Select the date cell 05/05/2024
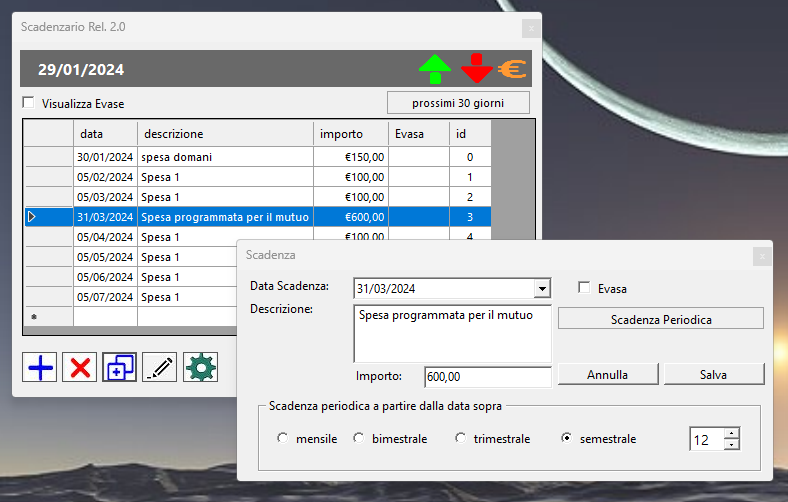 (x=106, y=257)
